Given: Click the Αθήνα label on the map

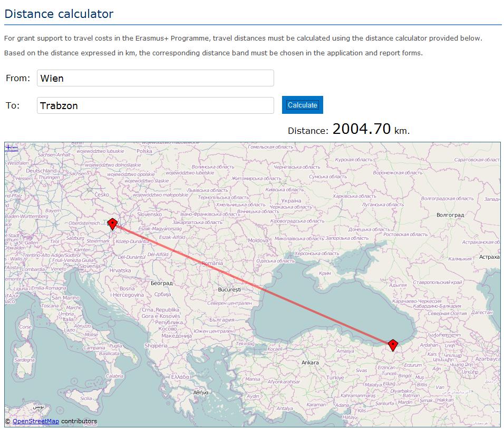Looking at the screenshot, I should (200, 392).
